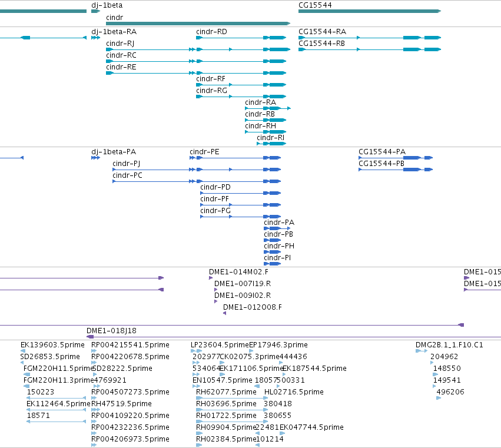
Task: Select the cindr-PD protein label
Action: click(215, 187)
